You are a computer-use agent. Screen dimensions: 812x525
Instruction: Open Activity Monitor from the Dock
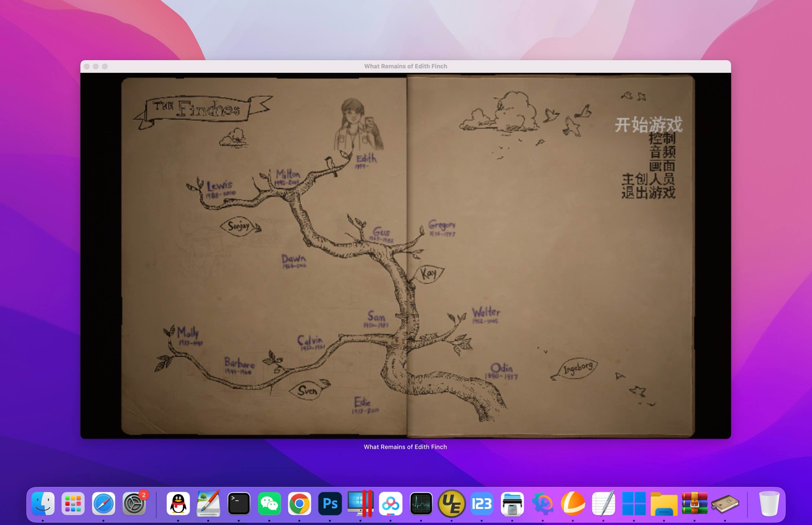click(x=421, y=503)
